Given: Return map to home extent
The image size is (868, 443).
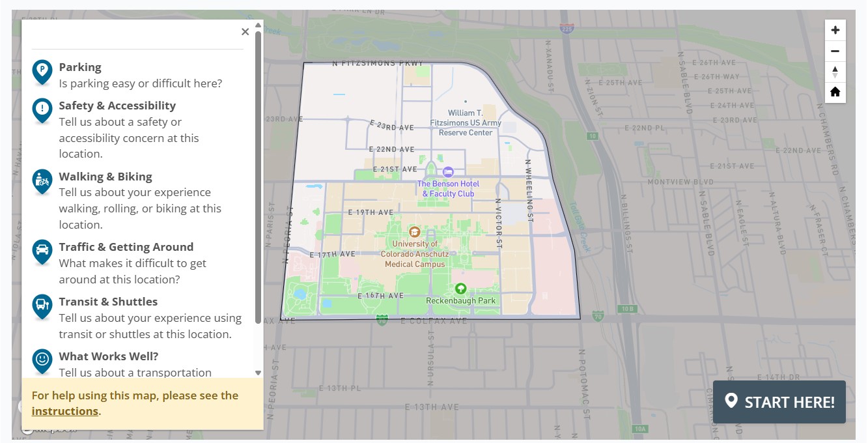Looking at the screenshot, I should [835, 93].
